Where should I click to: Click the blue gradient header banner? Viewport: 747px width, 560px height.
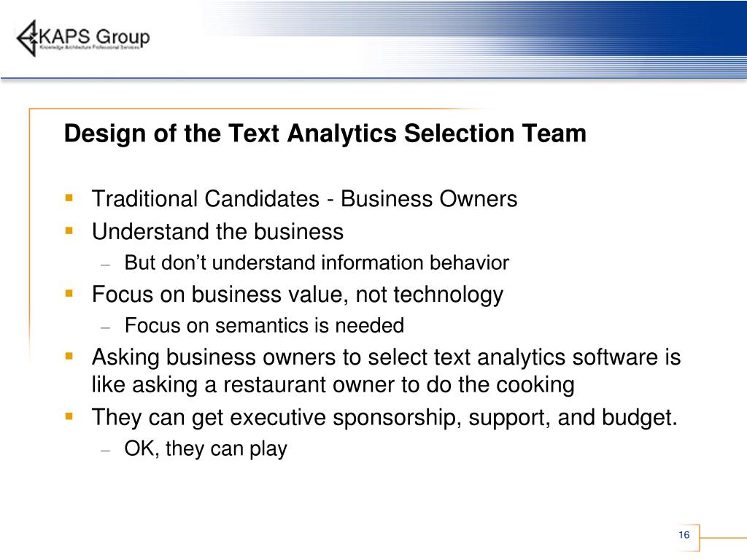(472, 38)
